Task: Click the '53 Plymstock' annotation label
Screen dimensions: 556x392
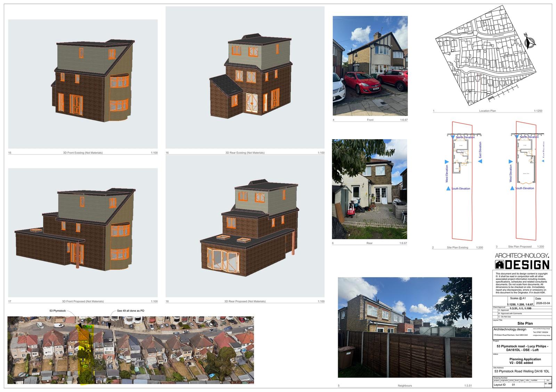Action: click(x=57, y=311)
